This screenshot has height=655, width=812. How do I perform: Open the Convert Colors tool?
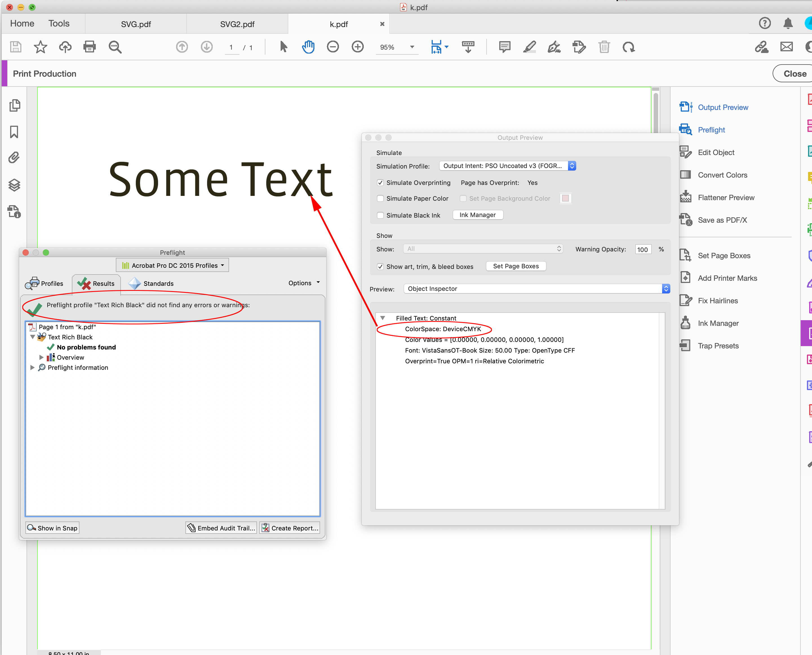click(x=722, y=175)
